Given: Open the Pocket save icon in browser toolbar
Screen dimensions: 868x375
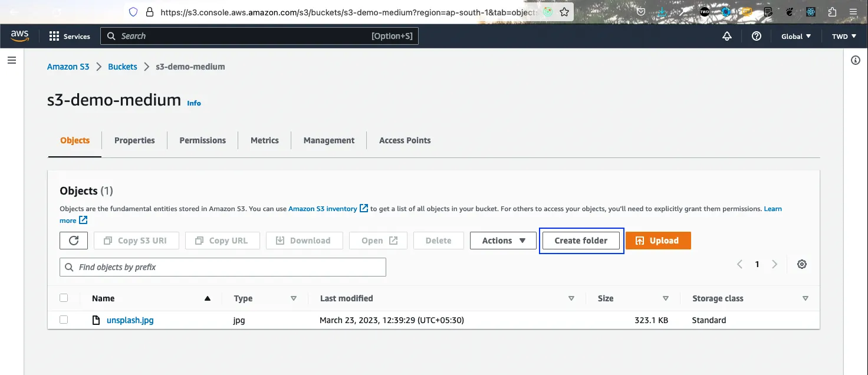Looking at the screenshot, I should click(640, 12).
